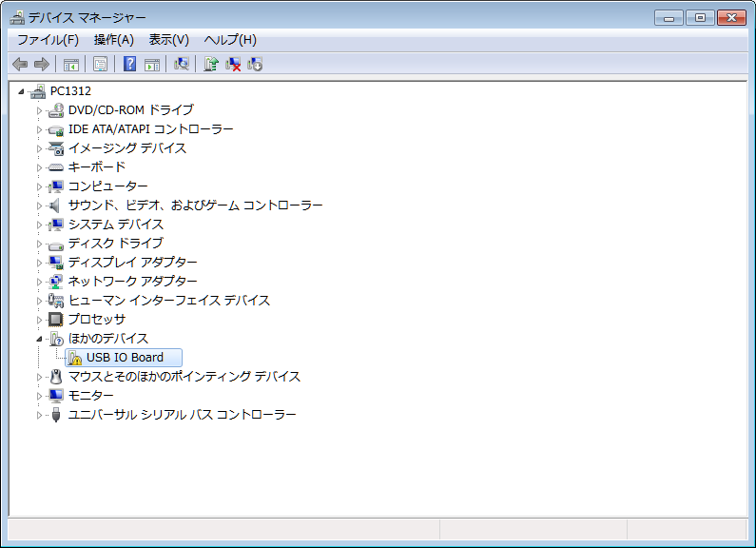Click the Back arrow in the toolbar
Image resolution: width=756 pixels, height=548 pixels.
[20, 64]
